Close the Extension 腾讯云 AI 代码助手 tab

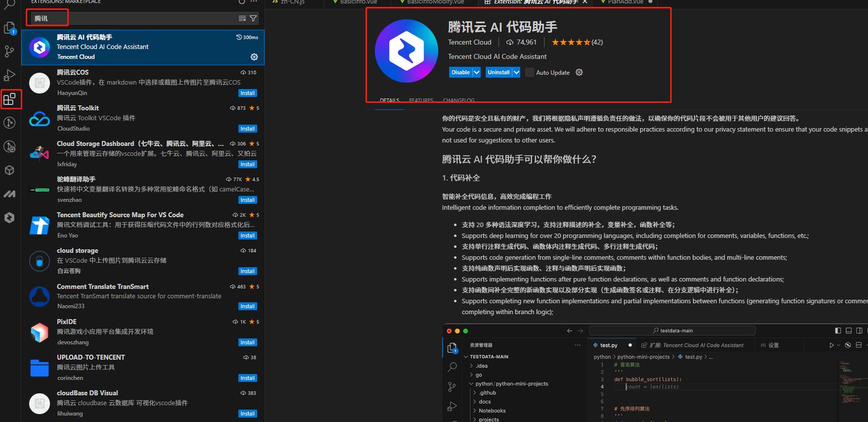click(585, 2)
